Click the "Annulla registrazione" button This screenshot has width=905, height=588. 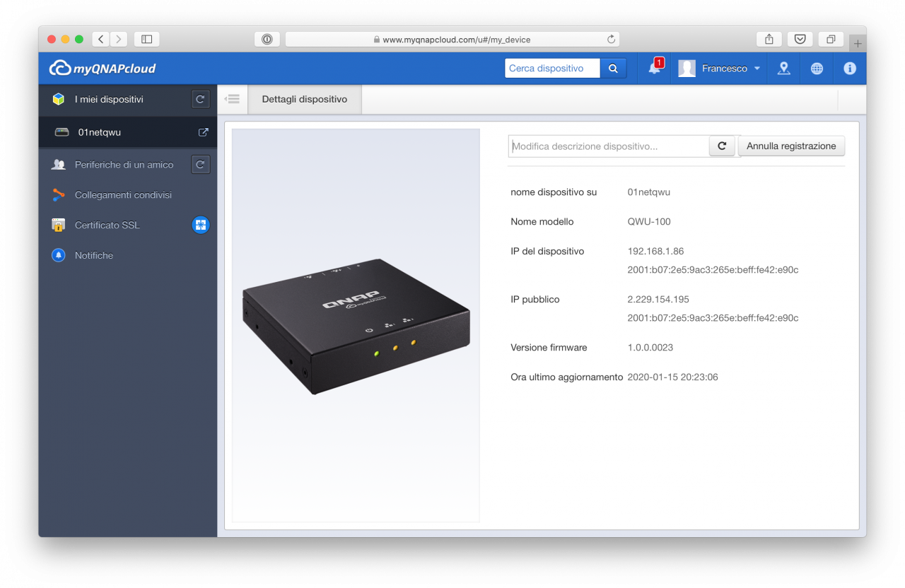point(791,146)
